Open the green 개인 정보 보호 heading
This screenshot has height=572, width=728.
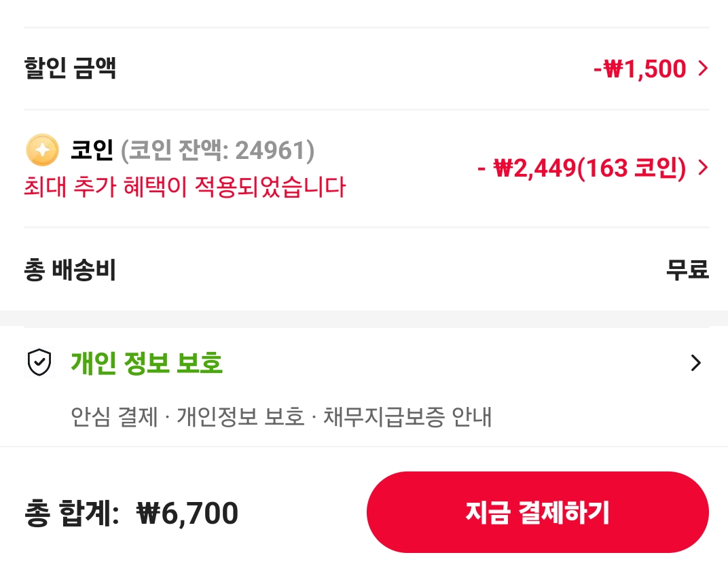click(147, 363)
